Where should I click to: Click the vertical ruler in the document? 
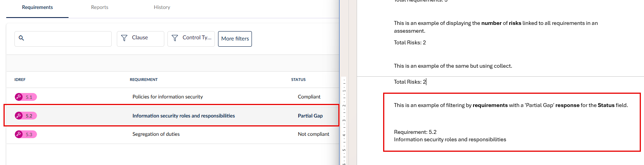[344, 121]
